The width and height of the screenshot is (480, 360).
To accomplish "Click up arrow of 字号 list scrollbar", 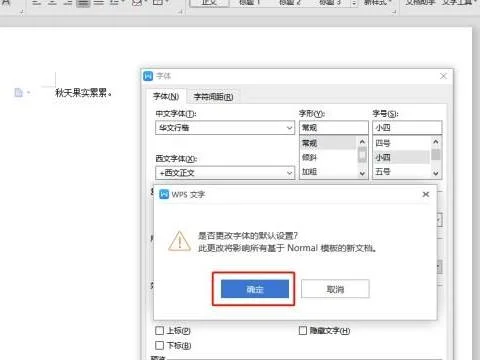I will (x=436, y=142).
